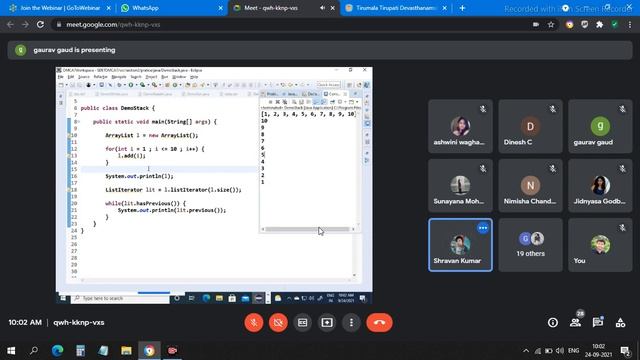Viewport: 640px width, 360px height.
Task: Select the gaurav gaud participant tile
Action: point(600,127)
